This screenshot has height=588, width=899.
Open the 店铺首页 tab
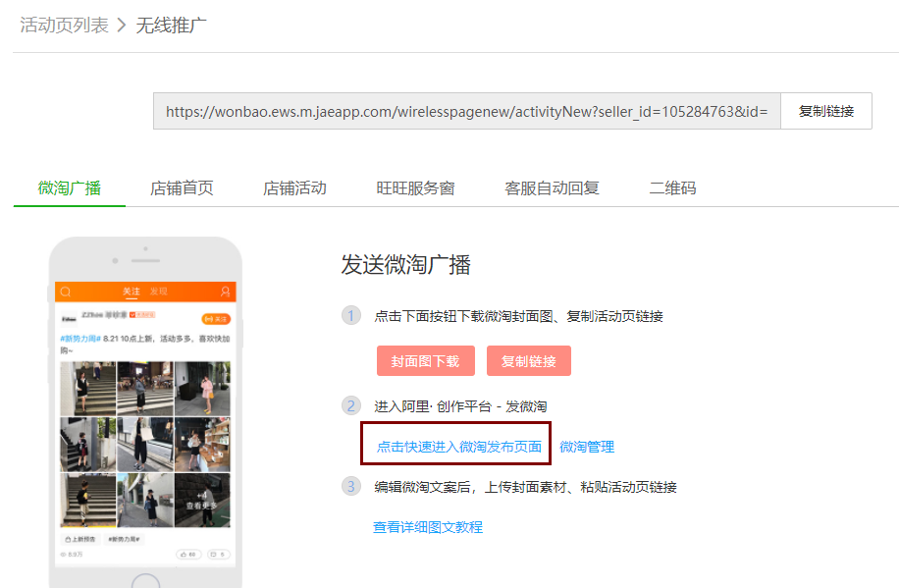point(182,187)
